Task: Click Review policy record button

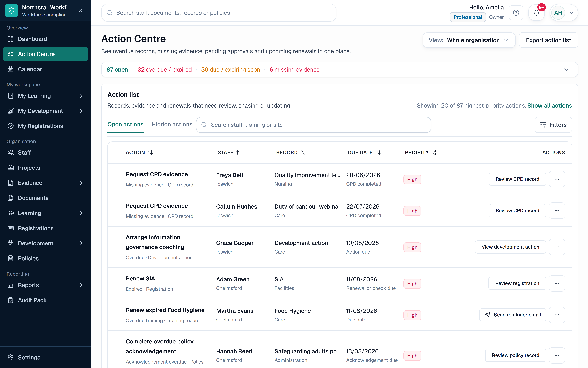Action: (516, 355)
